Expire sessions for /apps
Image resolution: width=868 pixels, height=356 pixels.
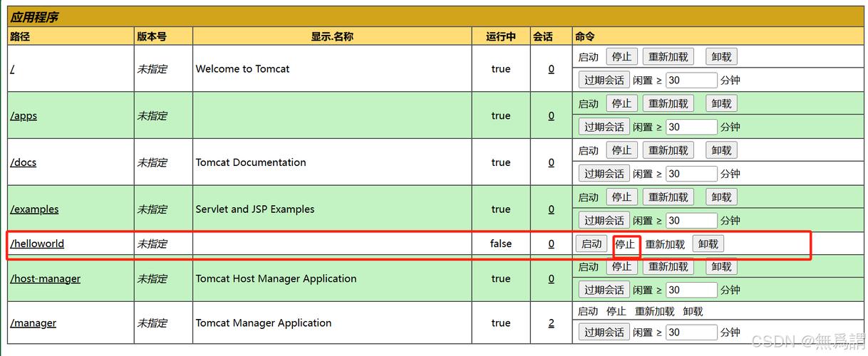click(604, 127)
